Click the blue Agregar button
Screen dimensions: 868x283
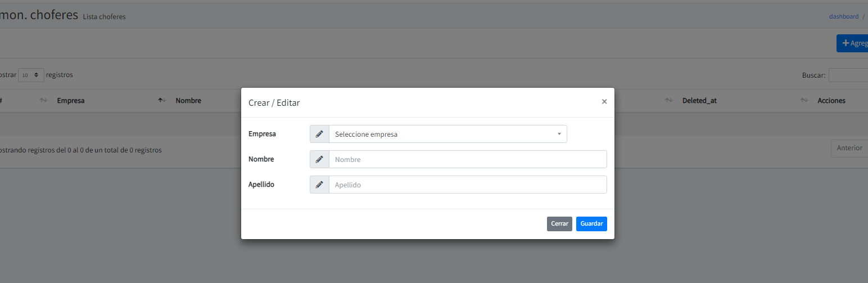[x=852, y=43]
